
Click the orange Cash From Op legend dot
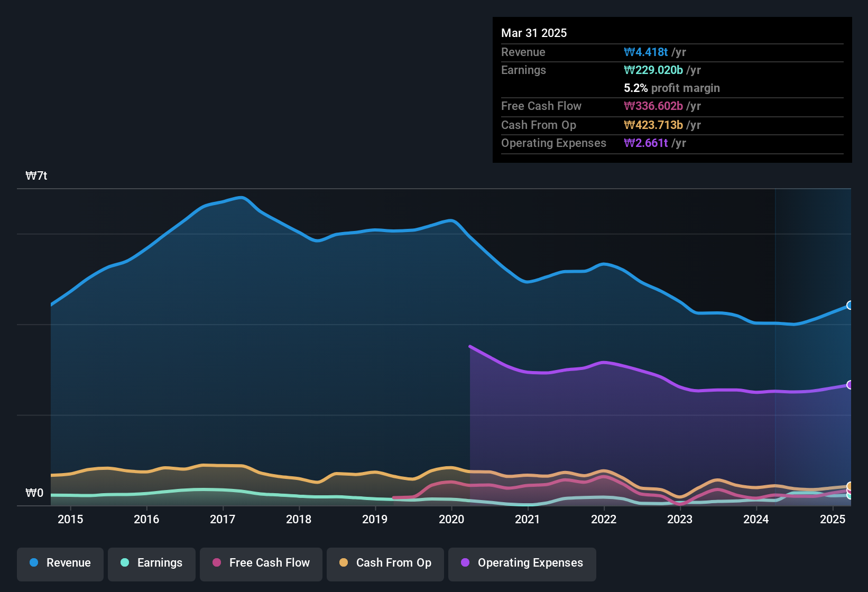343,563
